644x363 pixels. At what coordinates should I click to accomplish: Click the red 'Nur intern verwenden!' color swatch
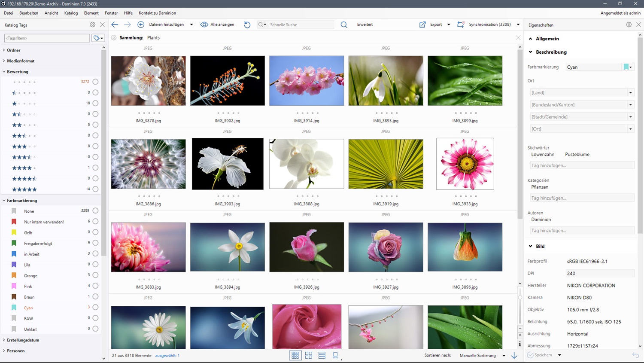[x=14, y=222]
